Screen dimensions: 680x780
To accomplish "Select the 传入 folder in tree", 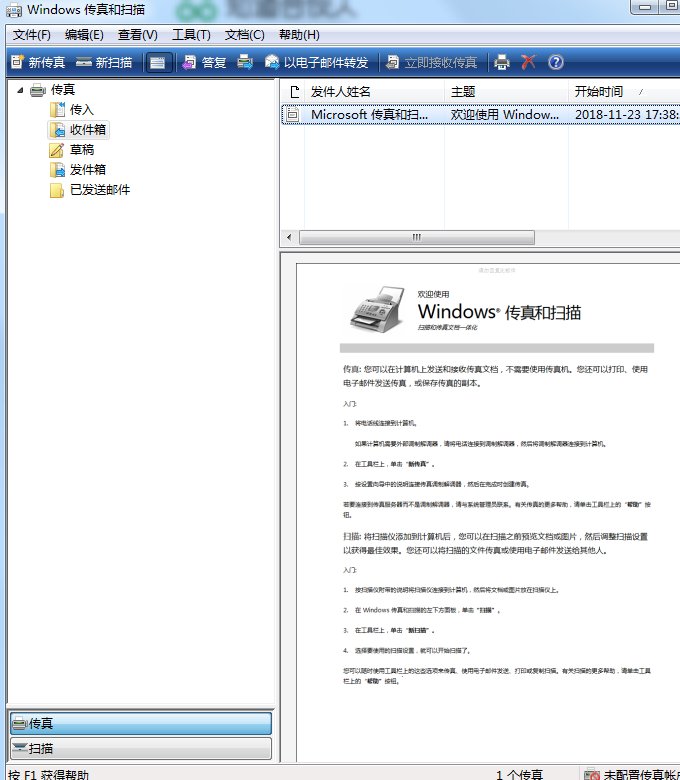I will click(x=81, y=109).
